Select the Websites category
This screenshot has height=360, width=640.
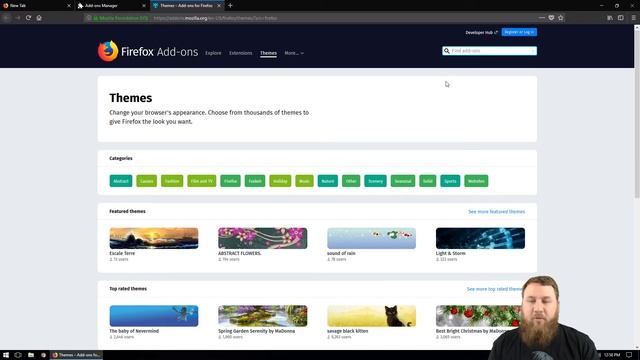click(x=476, y=181)
